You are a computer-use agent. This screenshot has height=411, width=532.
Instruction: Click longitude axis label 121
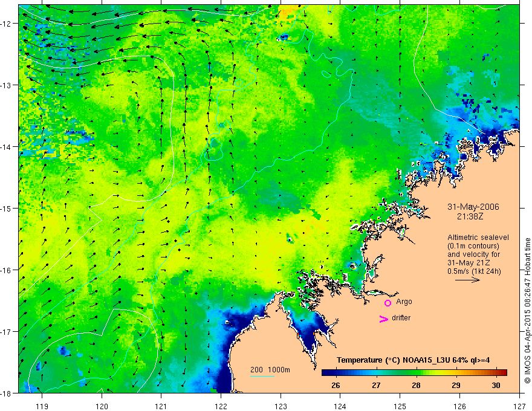click(161, 406)
